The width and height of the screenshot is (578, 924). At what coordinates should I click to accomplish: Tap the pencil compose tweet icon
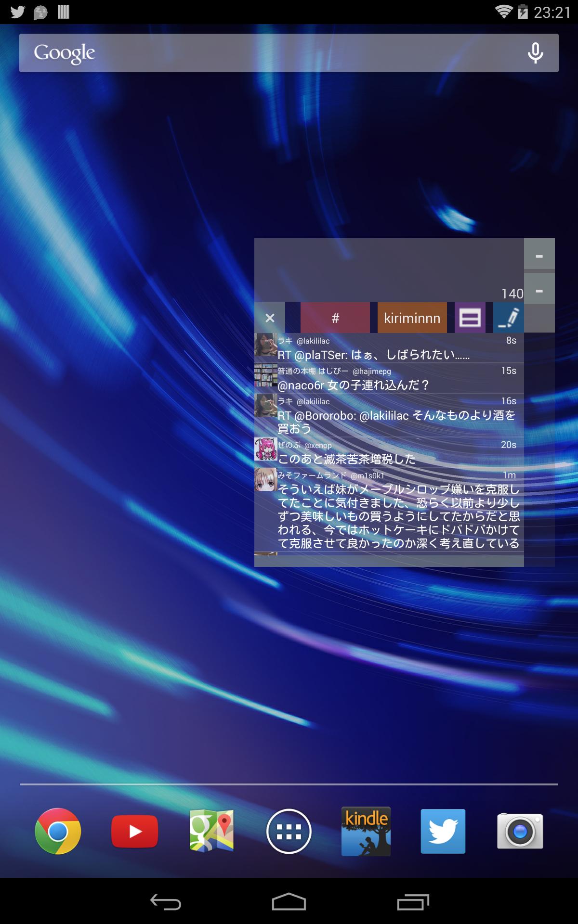(508, 318)
